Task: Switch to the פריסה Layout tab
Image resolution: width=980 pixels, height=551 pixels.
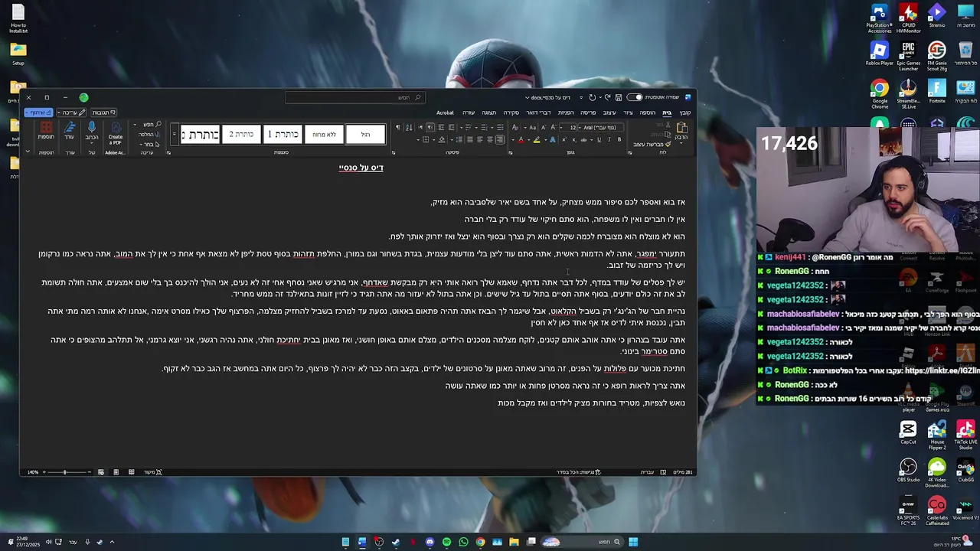Action: click(588, 112)
